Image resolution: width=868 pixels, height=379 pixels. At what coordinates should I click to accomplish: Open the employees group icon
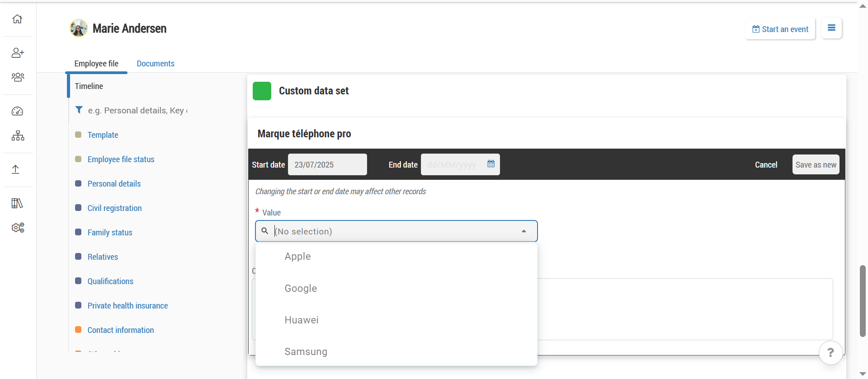point(18,77)
